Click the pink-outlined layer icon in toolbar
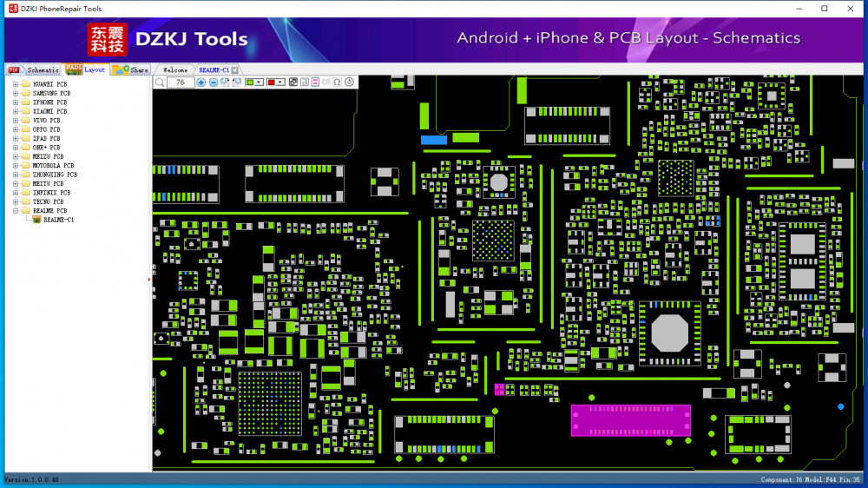Viewport: 868px width, 488px height. [x=315, y=82]
